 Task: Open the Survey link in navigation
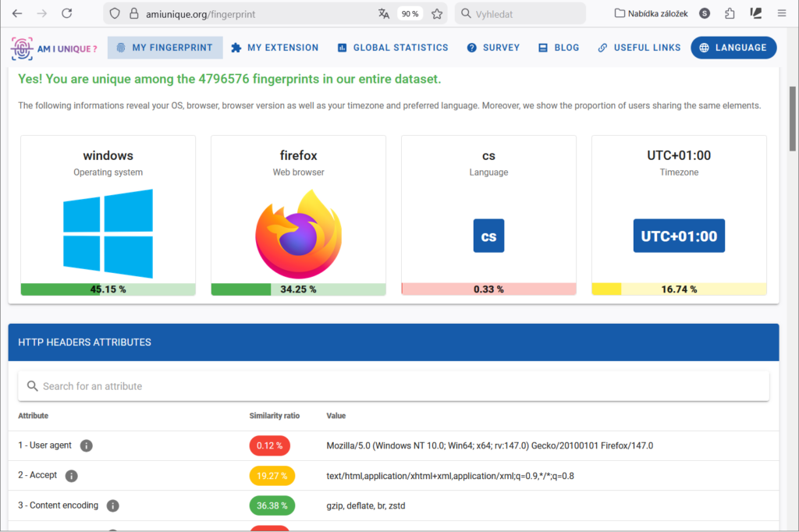[x=493, y=48]
